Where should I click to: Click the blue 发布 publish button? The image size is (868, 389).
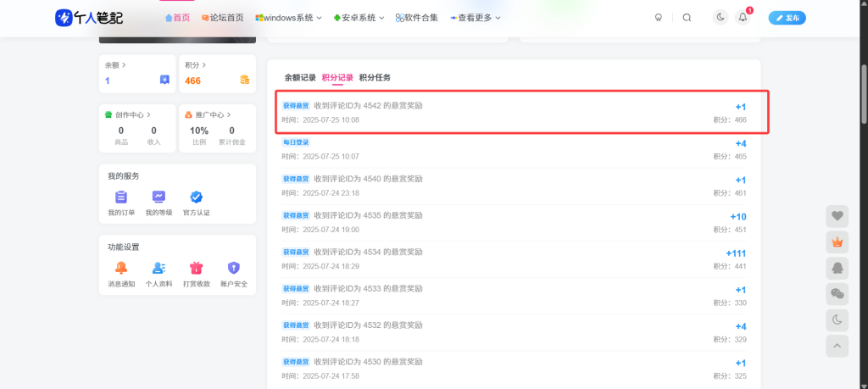(787, 17)
